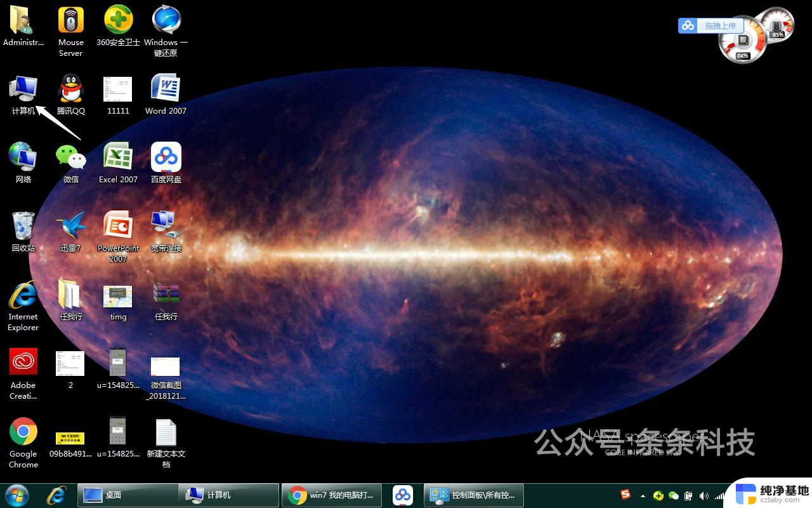Select 宽带连接 broadband connection icon
812x508 pixels.
click(x=166, y=232)
